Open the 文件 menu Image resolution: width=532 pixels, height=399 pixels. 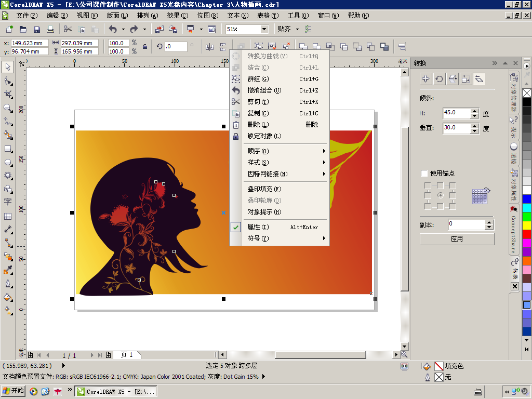click(x=27, y=16)
